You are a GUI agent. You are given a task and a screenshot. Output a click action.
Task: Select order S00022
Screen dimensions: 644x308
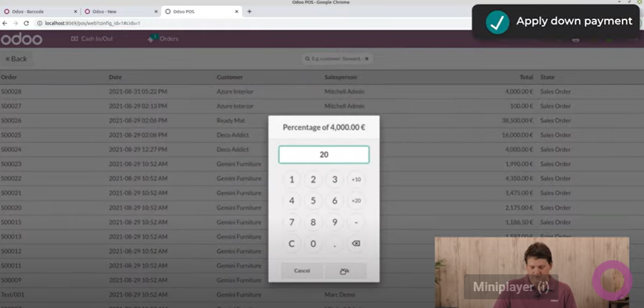[x=322, y=179]
